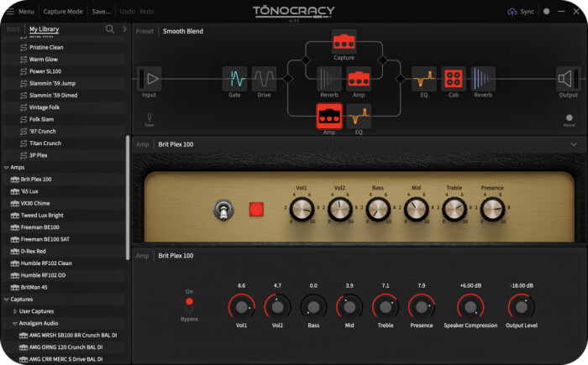588x365 pixels.
Task: Select the Drive block
Action: [x=264, y=79]
